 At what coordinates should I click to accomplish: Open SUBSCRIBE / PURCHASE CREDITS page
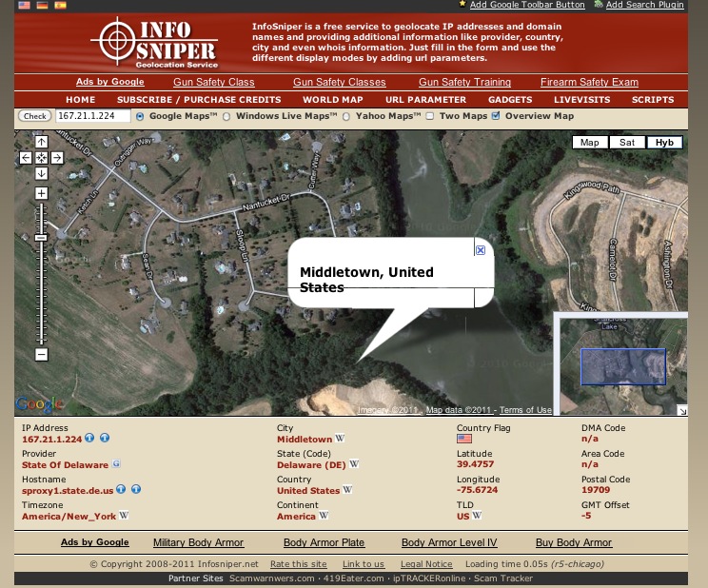[199, 100]
